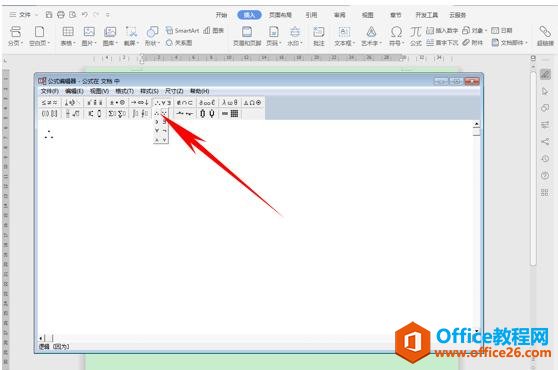Insert the contains-as-member symbol (∋) from dropdown
The width and height of the screenshot is (558, 370).
[157, 122]
